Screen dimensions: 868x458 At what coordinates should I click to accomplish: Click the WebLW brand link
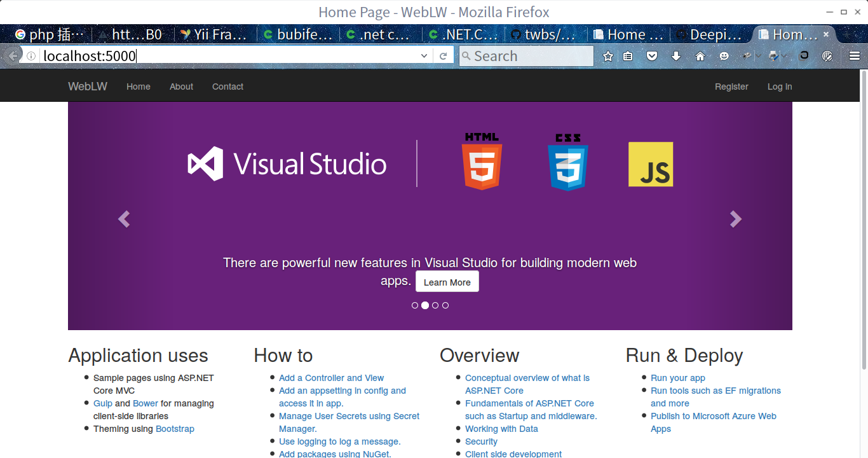click(x=88, y=87)
